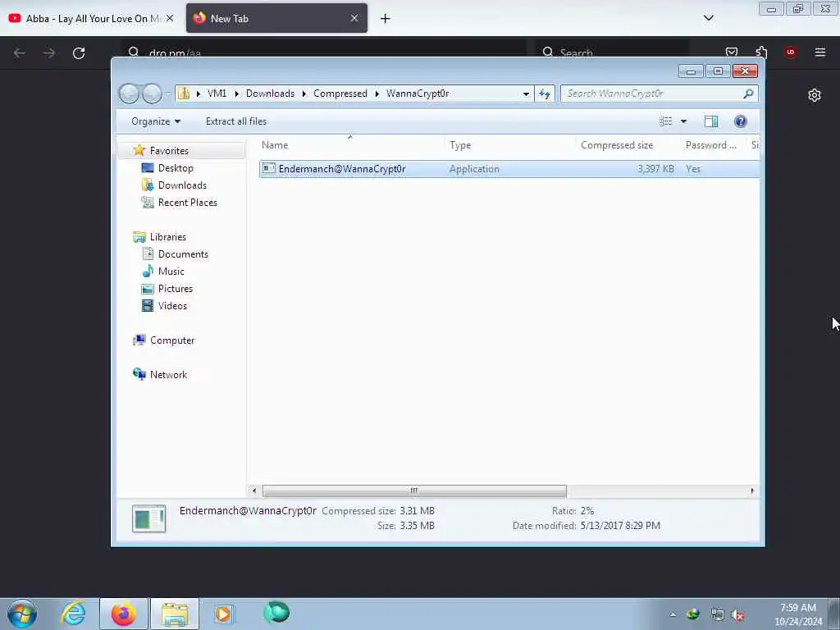Click the Application type cell
This screenshot has width=840, height=630.
click(474, 169)
